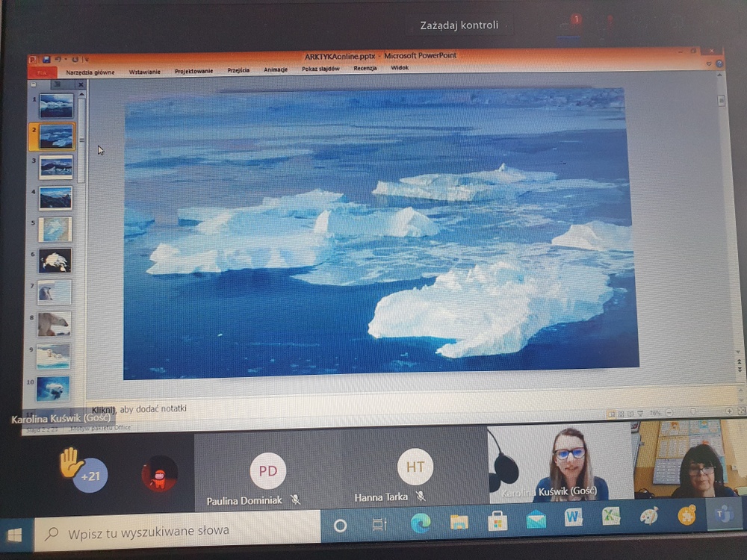Switch to Normal view in status bar
The image size is (747, 560).
(611, 414)
